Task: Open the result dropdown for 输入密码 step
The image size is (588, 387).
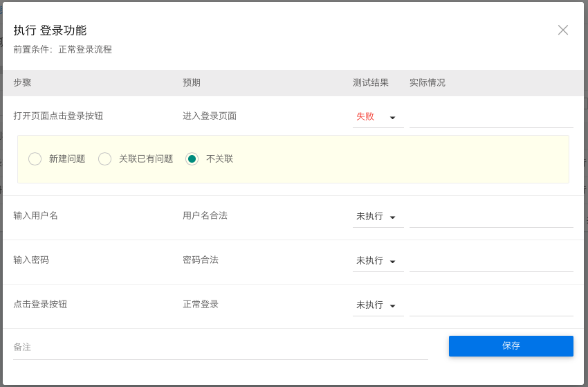Action: (x=378, y=261)
